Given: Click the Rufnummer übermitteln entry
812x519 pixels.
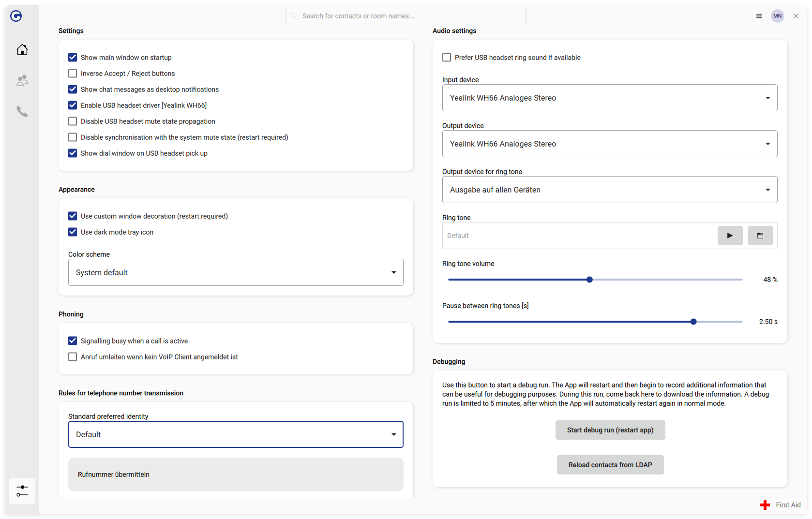Looking at the screenshot, I should (x=236, y=475).
